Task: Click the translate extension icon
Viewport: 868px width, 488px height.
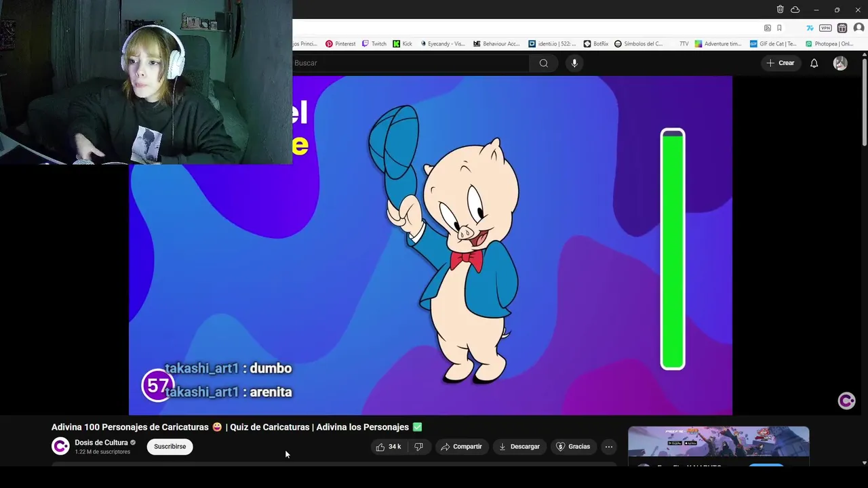Action: tap(810, 28)
